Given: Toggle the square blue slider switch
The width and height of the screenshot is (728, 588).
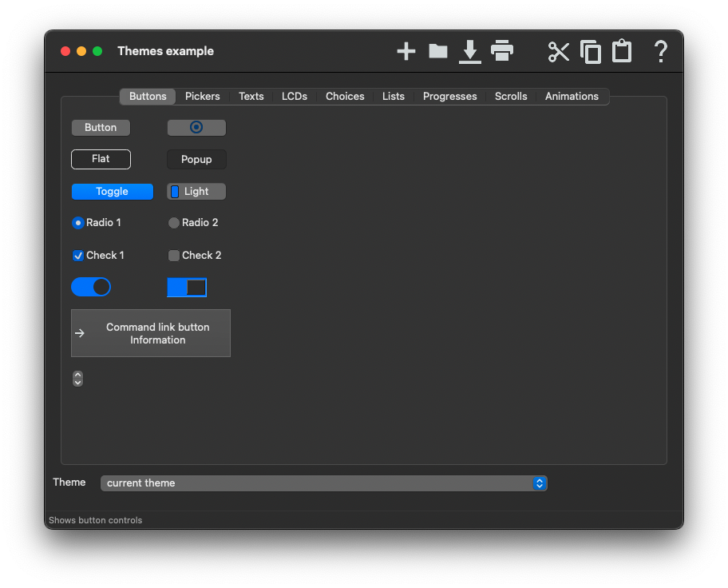Looking at the screenshot, I should [x=187, y=288].
